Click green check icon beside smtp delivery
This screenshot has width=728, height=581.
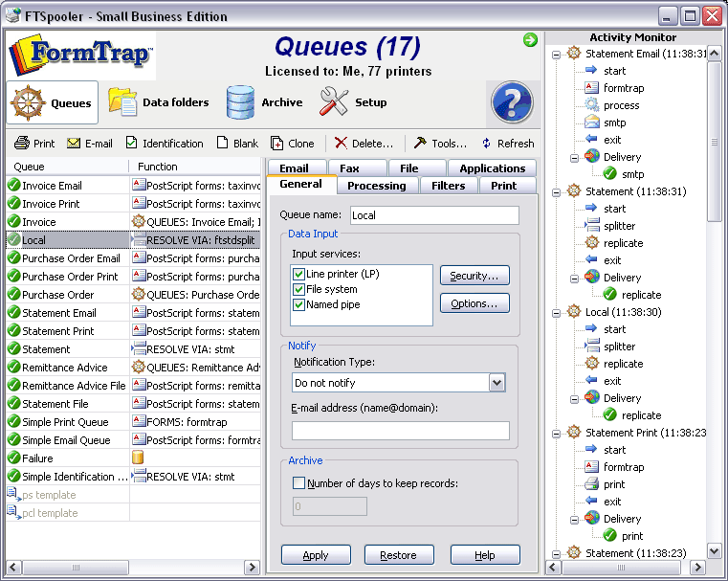click(x=609, y=173)
